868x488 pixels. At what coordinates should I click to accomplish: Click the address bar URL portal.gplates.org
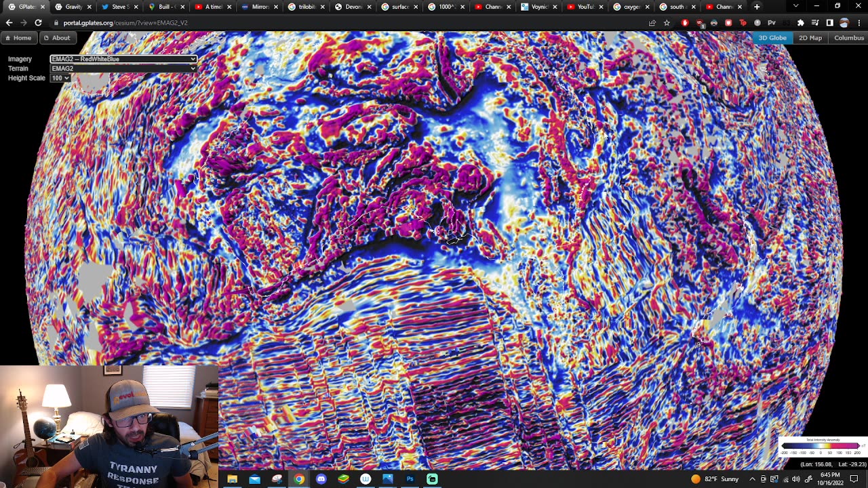click(125, 22)
